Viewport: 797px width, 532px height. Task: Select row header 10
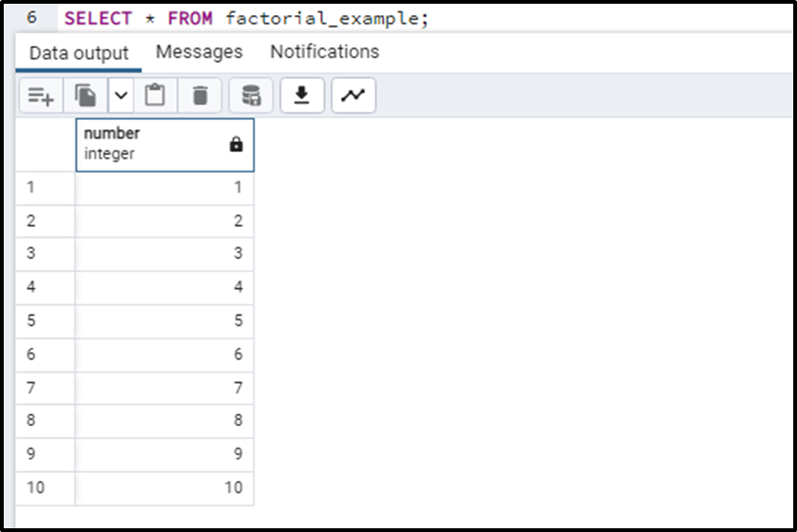(x=45, y=488)
